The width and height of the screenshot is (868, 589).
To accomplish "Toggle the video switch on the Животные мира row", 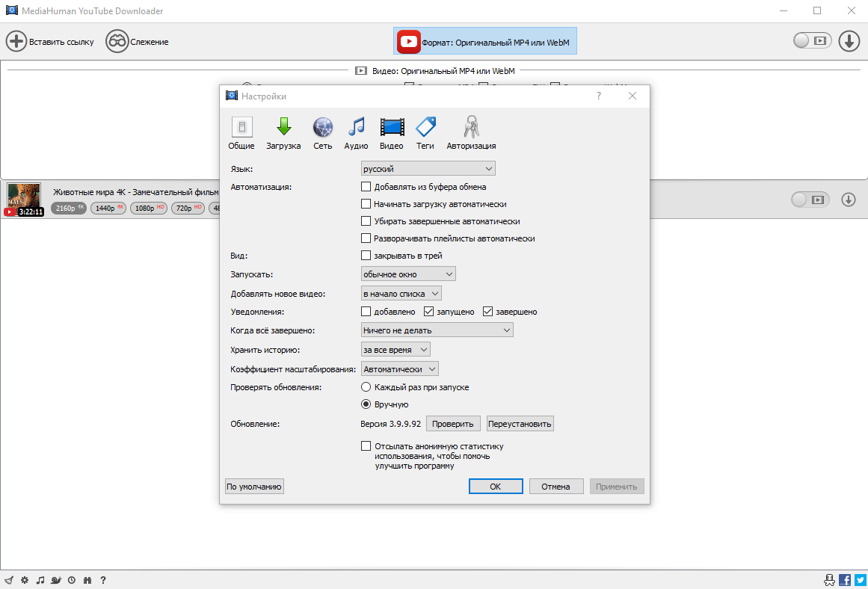I will coord(810,200).
